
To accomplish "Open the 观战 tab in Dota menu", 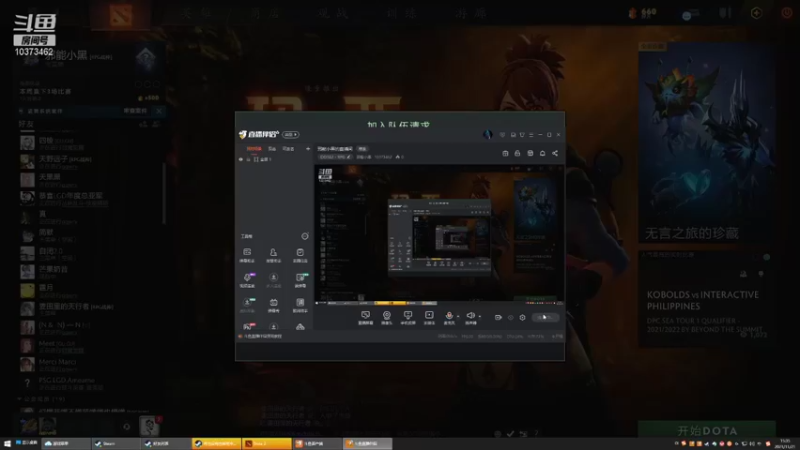I will pyautogui.click(x=333, y=14).
